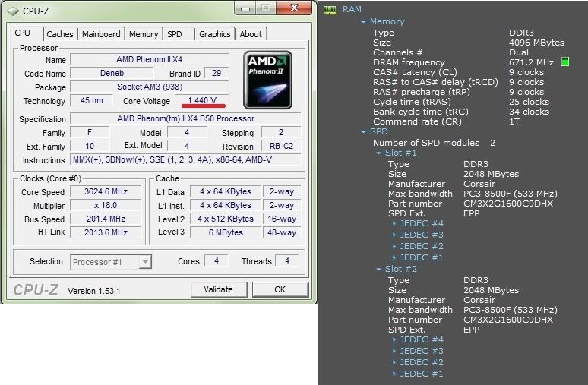The width and height of the screenshot is (588, 385).
Task: Expand JEDEC #1 under Slot #1
Action: (x=394, y=258)
